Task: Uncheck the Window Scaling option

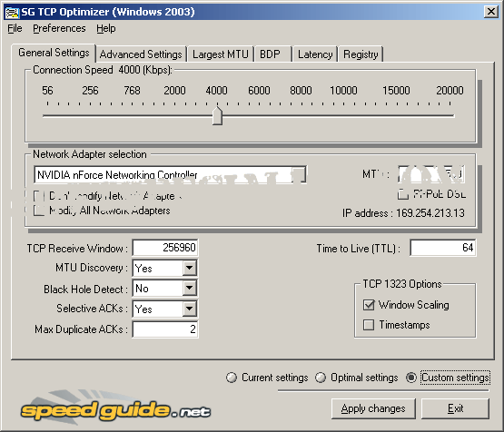Action: pos(369,305)
